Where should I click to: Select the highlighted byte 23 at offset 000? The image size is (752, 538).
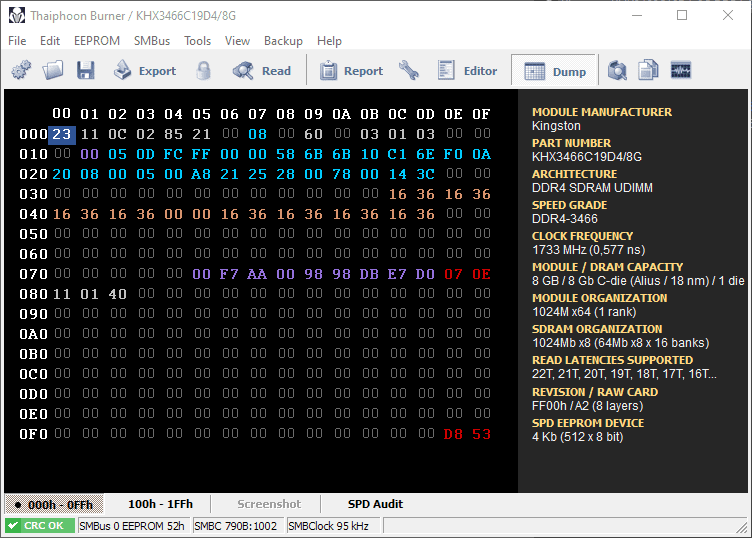tap(62, 134)
